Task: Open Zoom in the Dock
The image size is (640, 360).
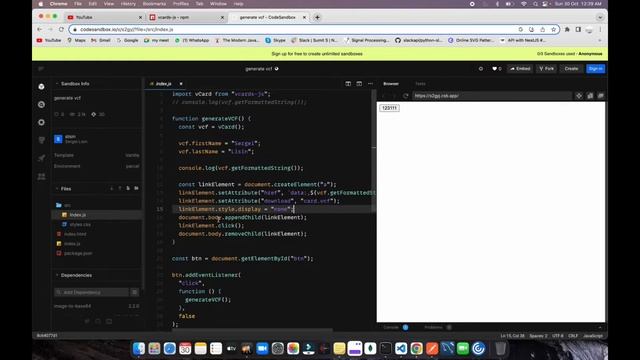Action: pos(262,348)
